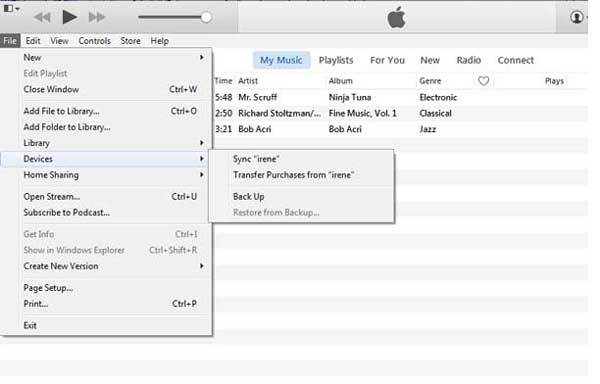The height and width of the screenshot is (384, 600).
Task: Click the Jazz genre cell
Action: click(x=427, y=129)
